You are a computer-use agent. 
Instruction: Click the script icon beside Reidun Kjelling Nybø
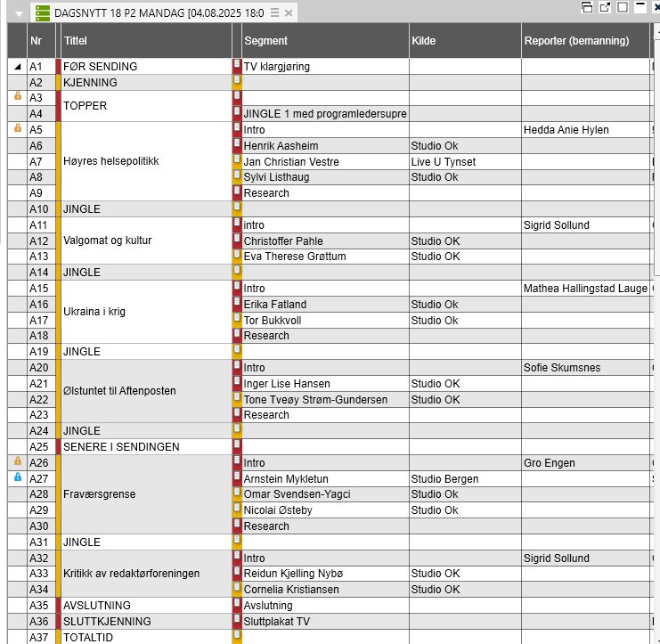(237, 572)
